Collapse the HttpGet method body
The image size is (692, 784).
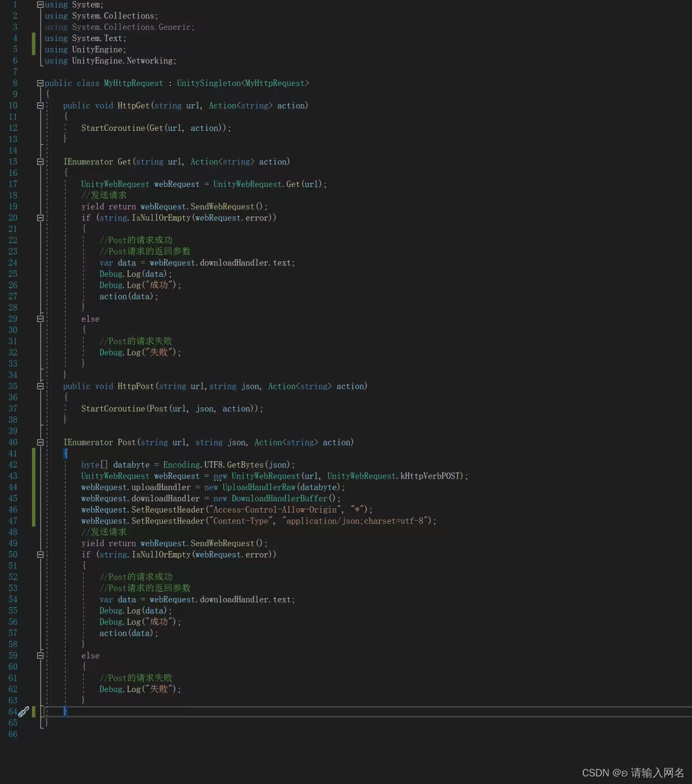click(40, 105)
